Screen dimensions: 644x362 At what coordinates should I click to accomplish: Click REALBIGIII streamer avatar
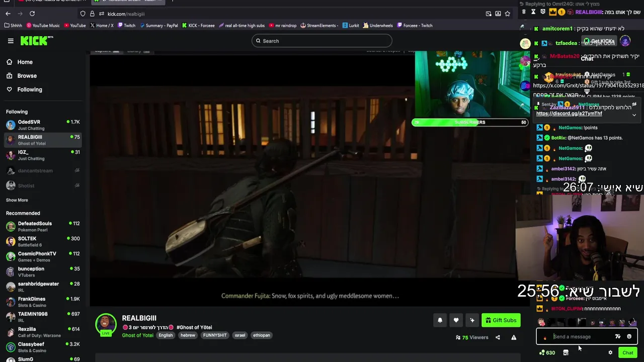point(106,324)
